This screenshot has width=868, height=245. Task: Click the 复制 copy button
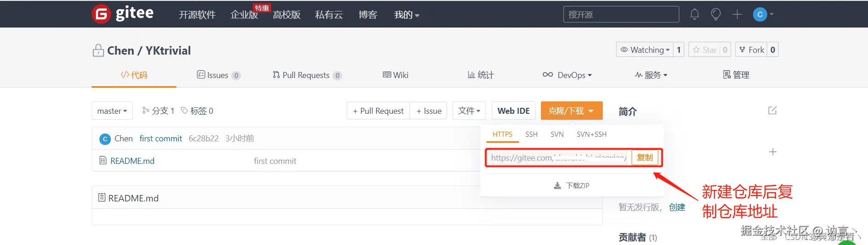click(x=645, y=158)
